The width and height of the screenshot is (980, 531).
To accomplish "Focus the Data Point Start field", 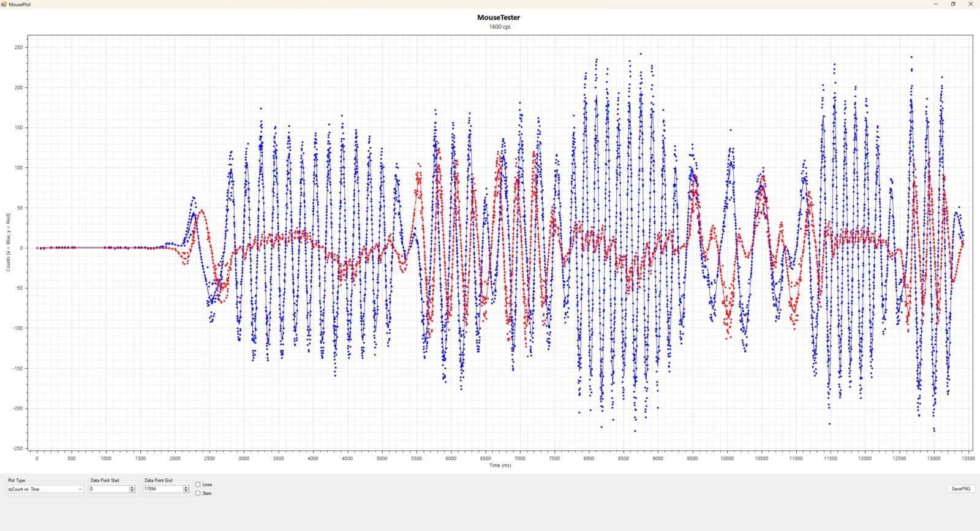I will (109, 489).
